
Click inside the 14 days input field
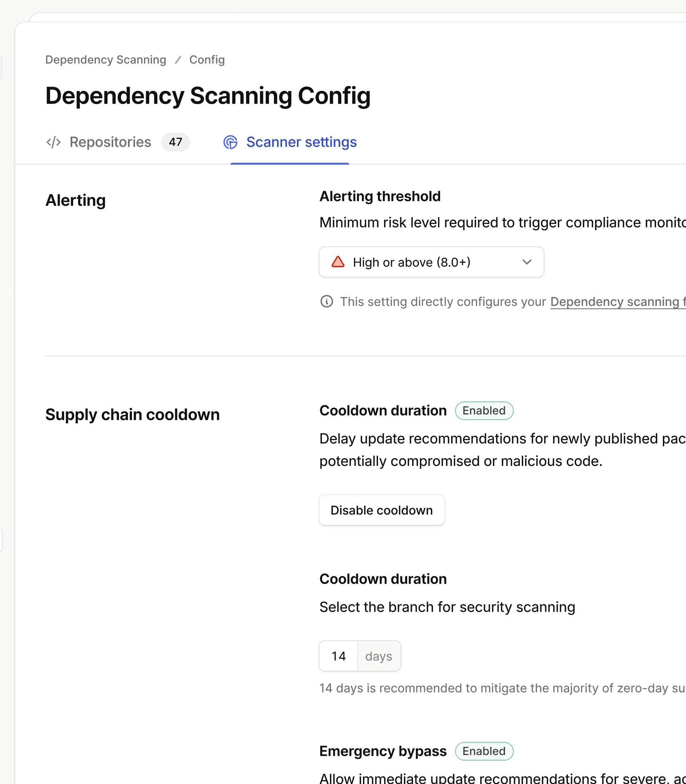338,656
